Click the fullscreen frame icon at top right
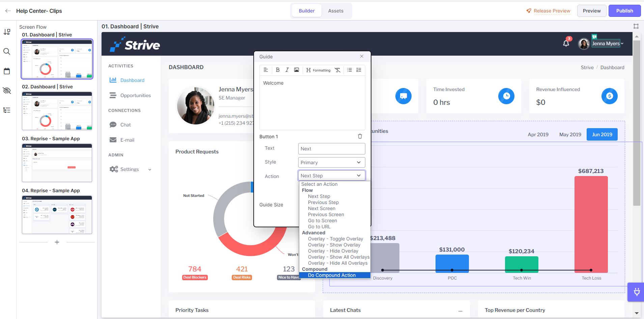Viewport: 644px width, 319px height. click(x=636, y=26)
